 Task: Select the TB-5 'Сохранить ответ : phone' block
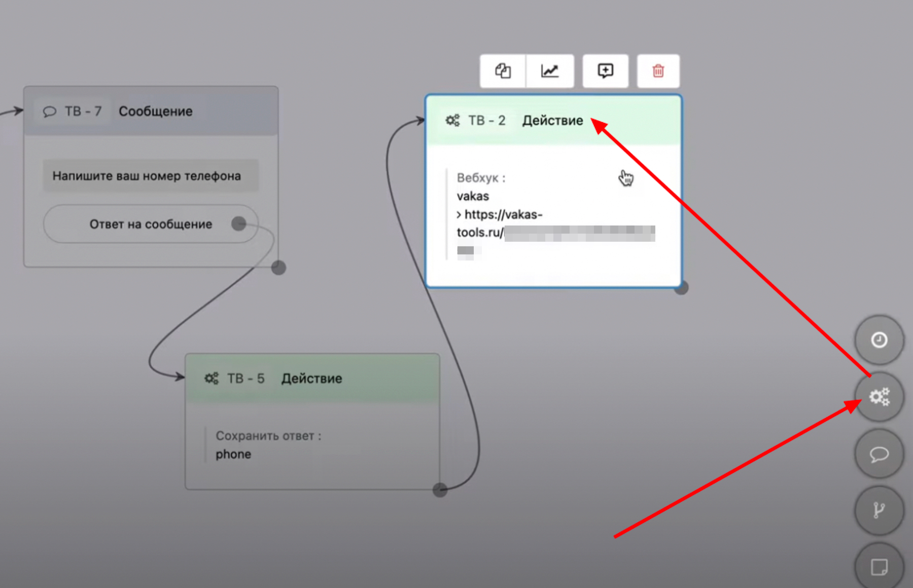[x=312, y=446]
